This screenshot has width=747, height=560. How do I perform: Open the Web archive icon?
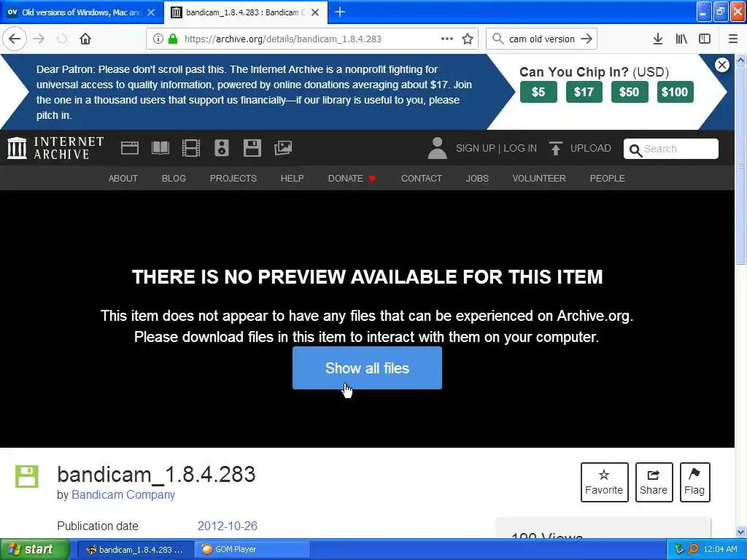coord(130,148)
